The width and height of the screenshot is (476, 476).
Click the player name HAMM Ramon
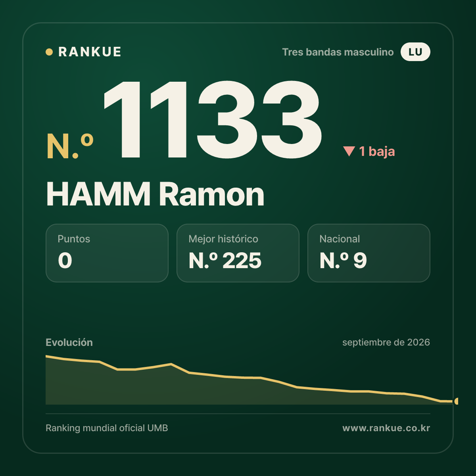(155, 194)
